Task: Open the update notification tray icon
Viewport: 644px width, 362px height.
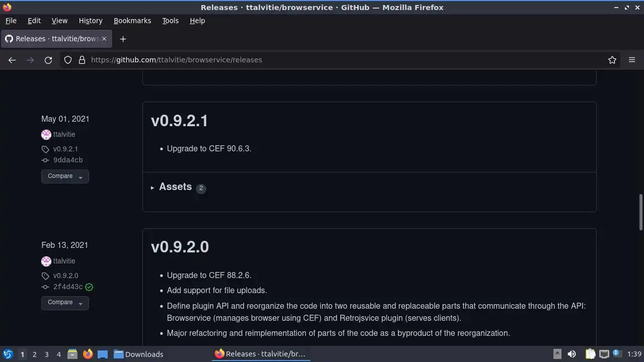Action: (x=617, y=354)
